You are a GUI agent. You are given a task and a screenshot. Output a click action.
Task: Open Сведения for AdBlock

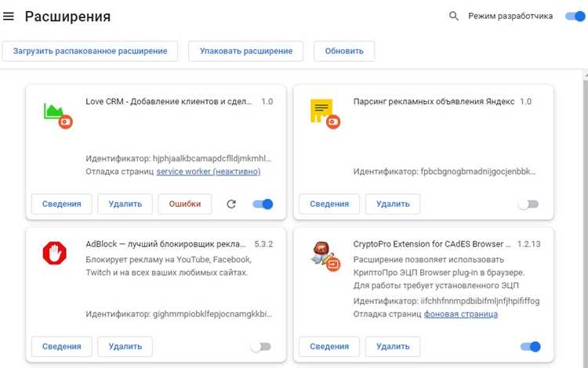click(x=61, y=347)
